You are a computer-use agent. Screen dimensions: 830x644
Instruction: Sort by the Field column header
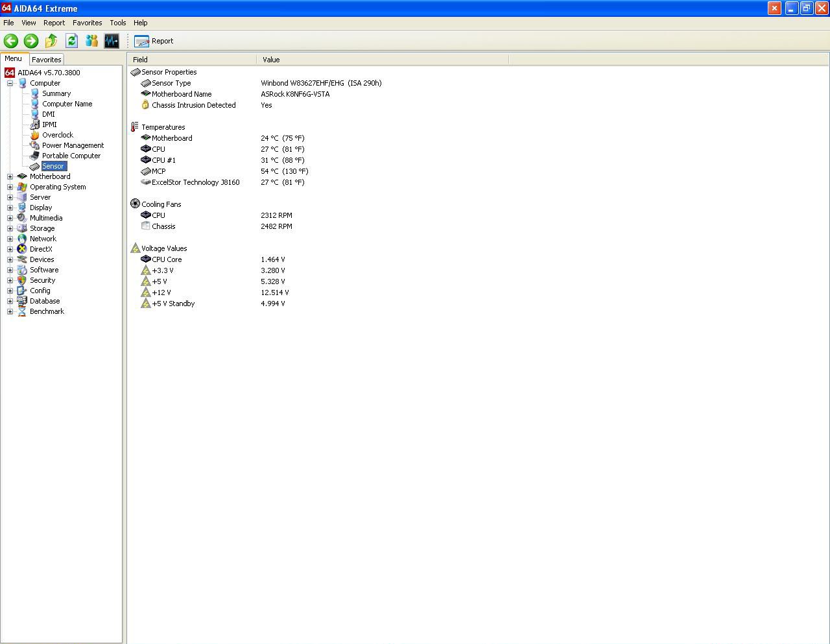(192, 60)
